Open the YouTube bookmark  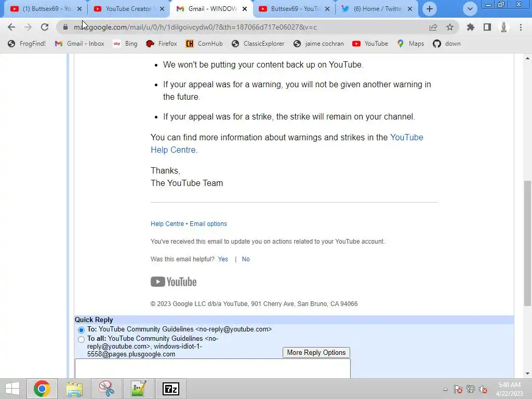tap(370, 44)
